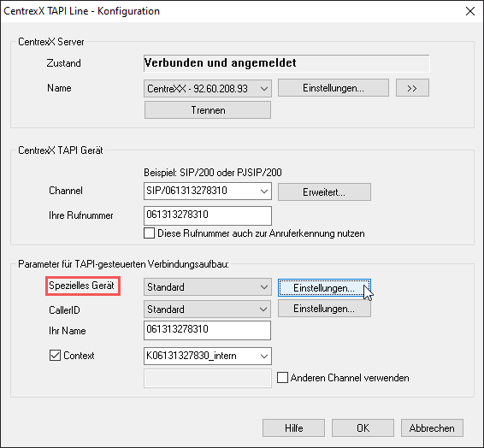The height and width of the screenshot is (448, 484).
Task: Click the disabled alternate channel field
Action: (208, 378)
